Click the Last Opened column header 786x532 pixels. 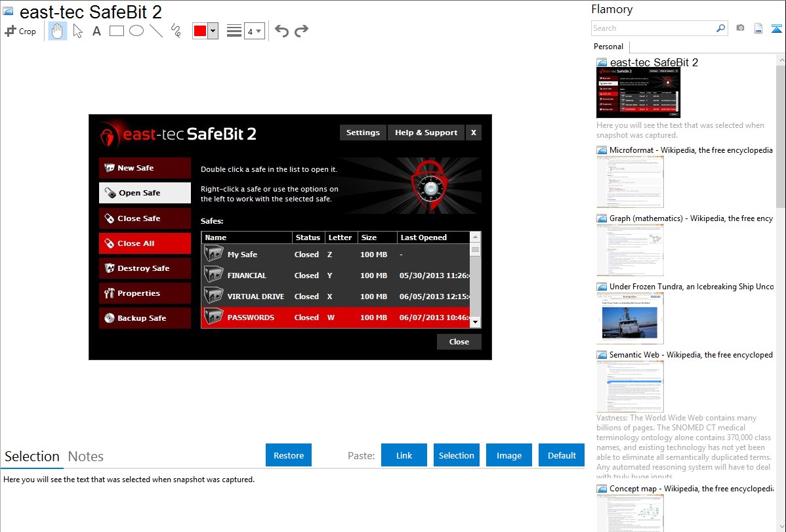pyautogui.click(x=434, y=237)
